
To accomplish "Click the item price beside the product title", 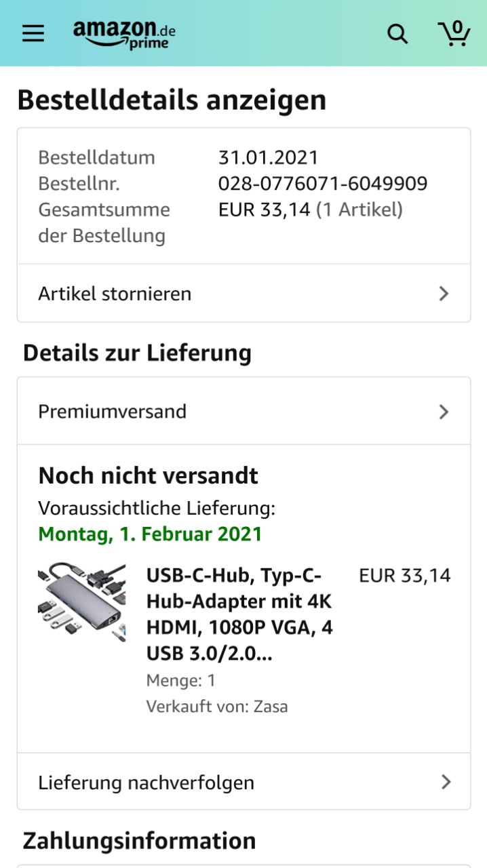I will click(404, 576).
